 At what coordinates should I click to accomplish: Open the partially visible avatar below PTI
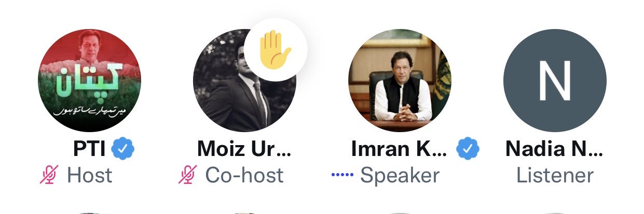click(89, 212)
